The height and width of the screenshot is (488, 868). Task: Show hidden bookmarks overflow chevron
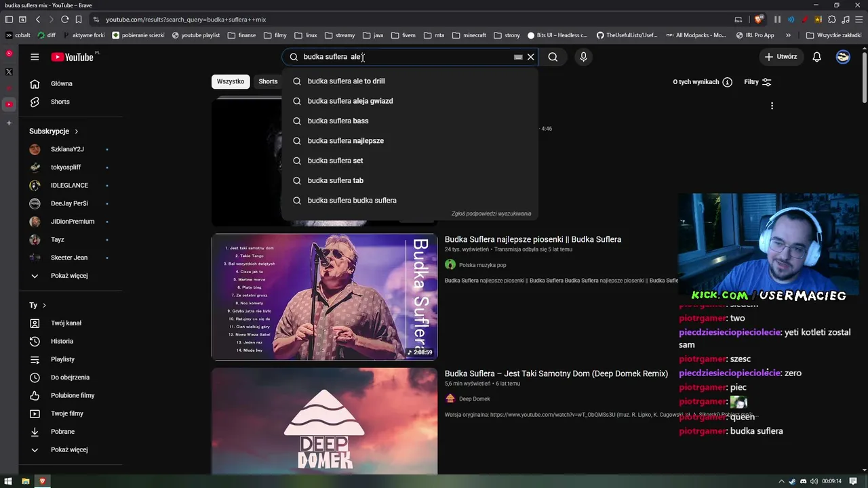[x=788, y=35]
